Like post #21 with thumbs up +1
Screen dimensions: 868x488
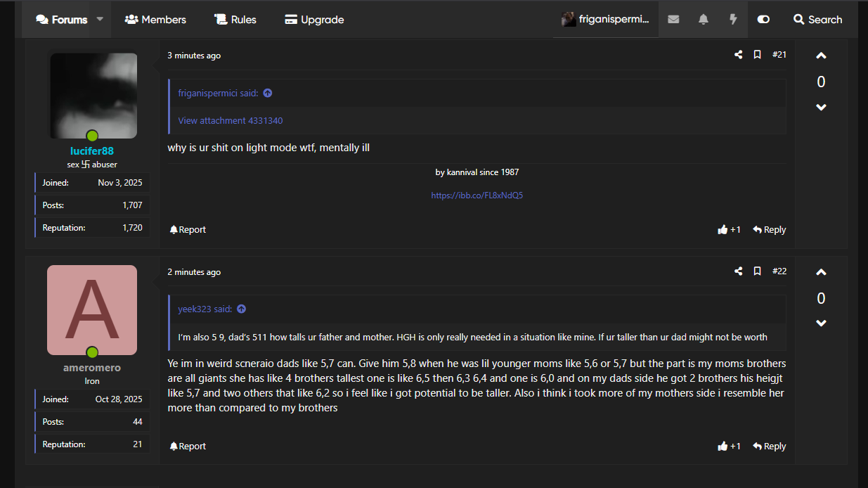tap(729, 230)
